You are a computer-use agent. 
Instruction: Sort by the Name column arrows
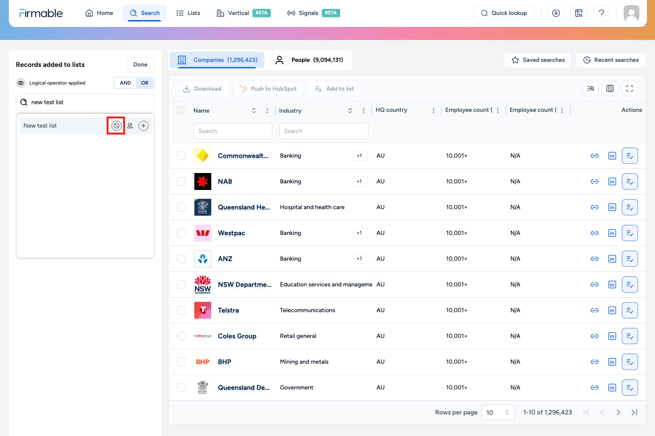coord(254,111)
